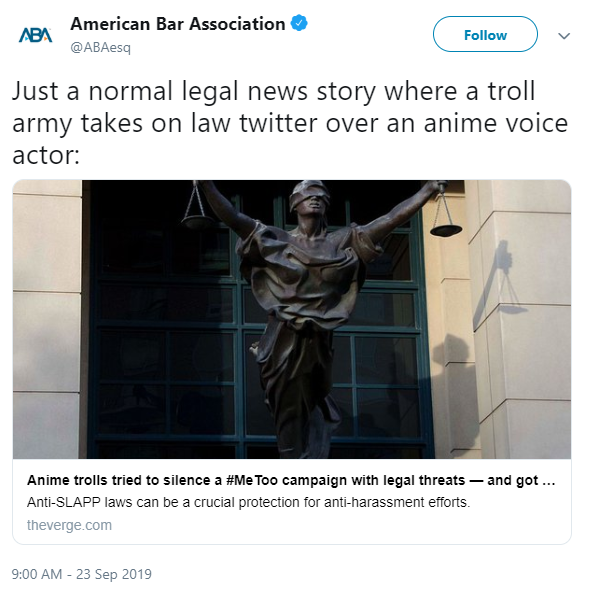Click the 23 Sep 2019 date
This screenshot has height=593, width=591.
[x=114, y=574]
